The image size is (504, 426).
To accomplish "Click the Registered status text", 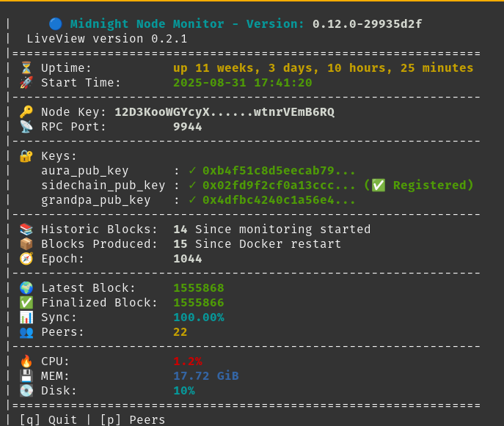I will pos(429,186).
